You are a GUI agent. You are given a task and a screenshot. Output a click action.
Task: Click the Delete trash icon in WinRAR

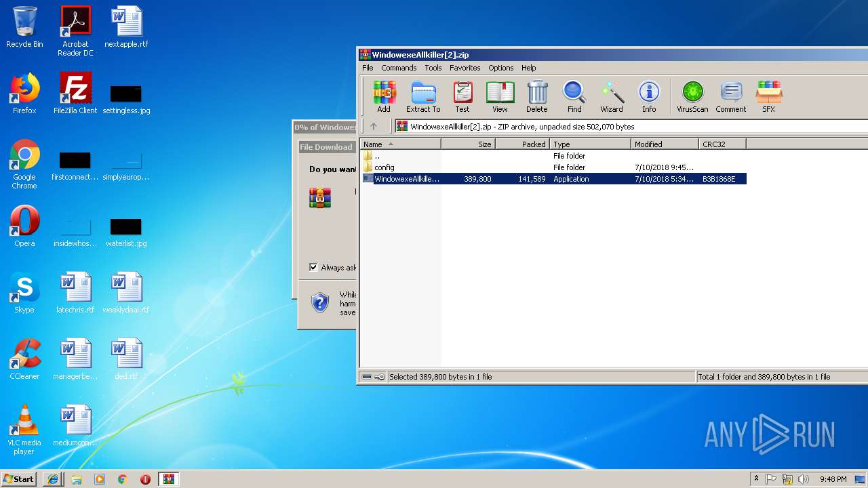pos(536,96)
